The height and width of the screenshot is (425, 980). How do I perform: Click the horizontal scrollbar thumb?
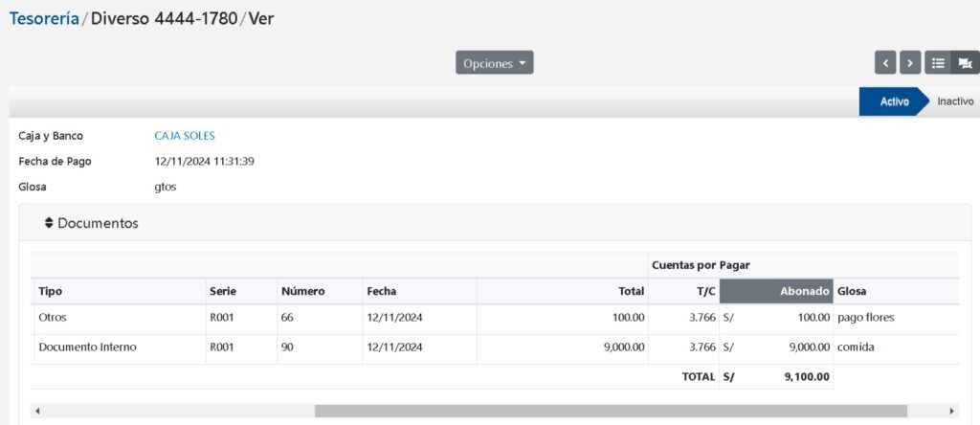611,411
